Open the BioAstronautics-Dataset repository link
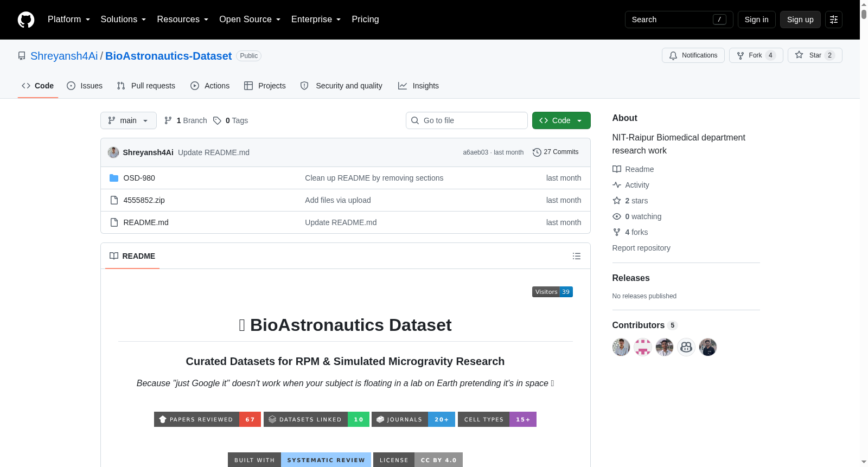Viewport: 868px width, 467px height. pos(168,56)
